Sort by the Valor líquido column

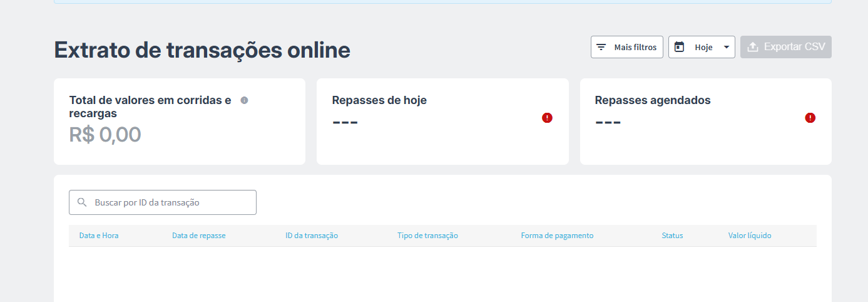coord(749,236)
